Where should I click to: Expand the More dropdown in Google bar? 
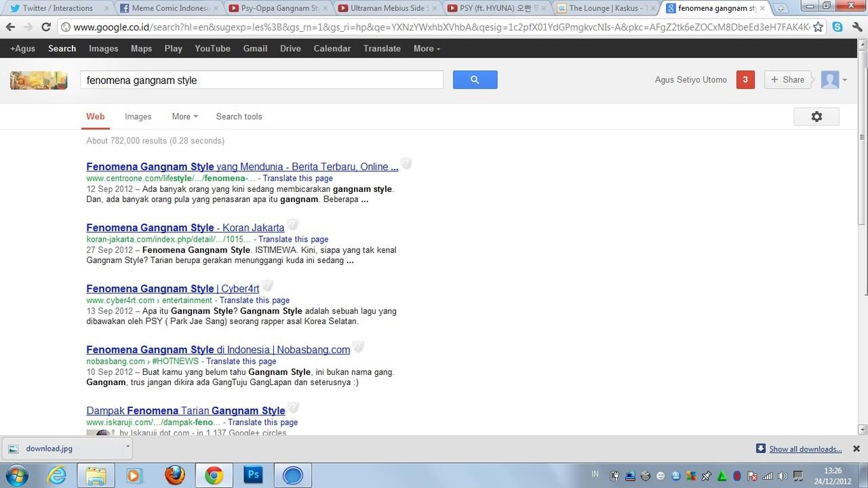pyautogui.click(x=427, y=49)
